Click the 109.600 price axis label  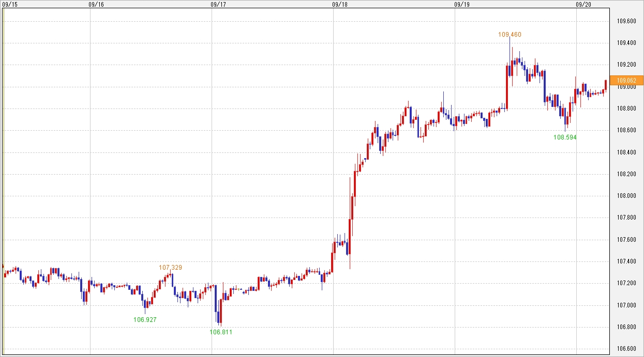626,21
